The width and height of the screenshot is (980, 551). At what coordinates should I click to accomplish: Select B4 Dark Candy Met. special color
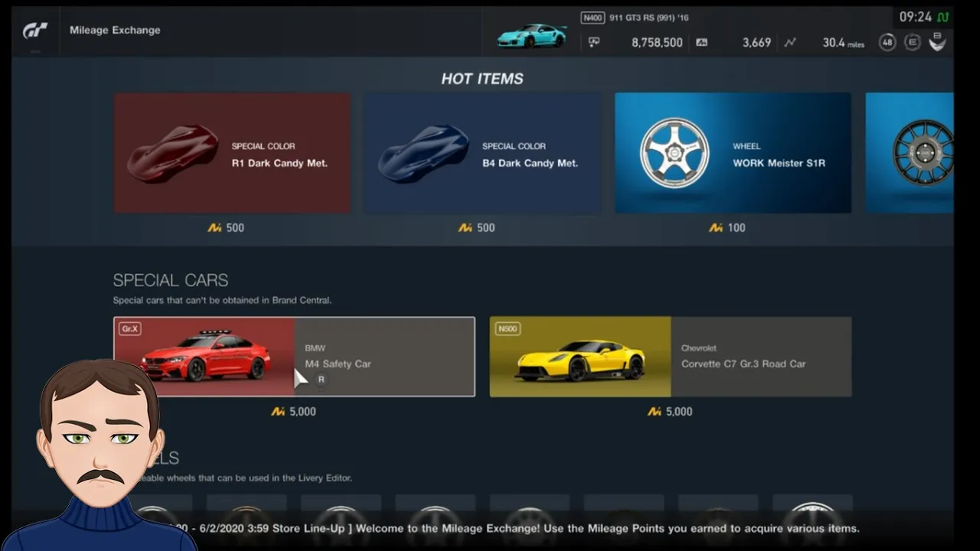pos(482,153)
